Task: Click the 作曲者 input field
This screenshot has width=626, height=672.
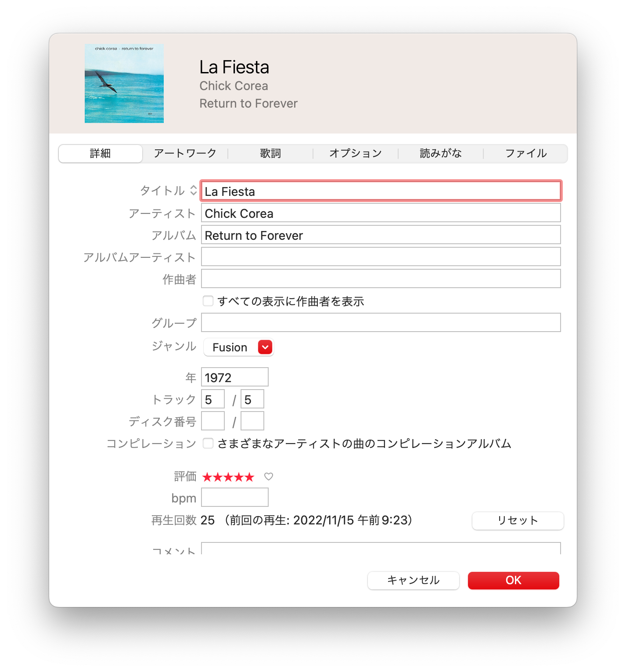Action: [x=381, y=278]
